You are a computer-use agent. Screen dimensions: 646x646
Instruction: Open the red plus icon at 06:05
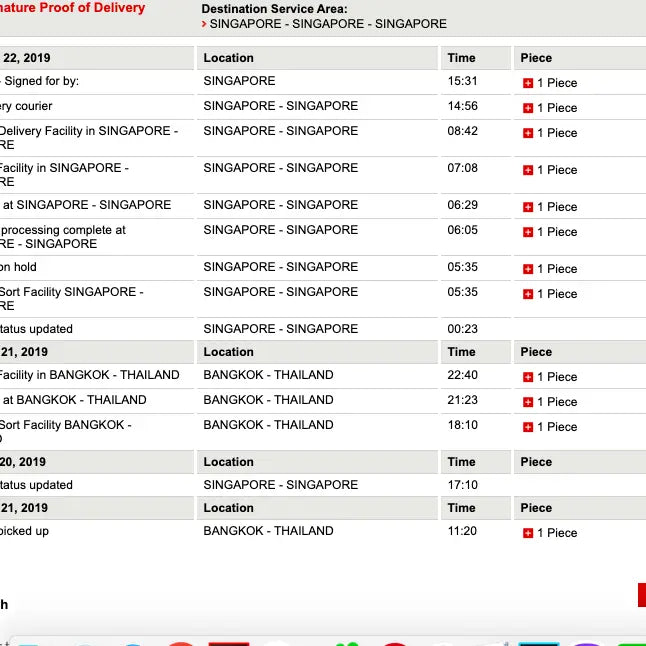pos(528,232)
